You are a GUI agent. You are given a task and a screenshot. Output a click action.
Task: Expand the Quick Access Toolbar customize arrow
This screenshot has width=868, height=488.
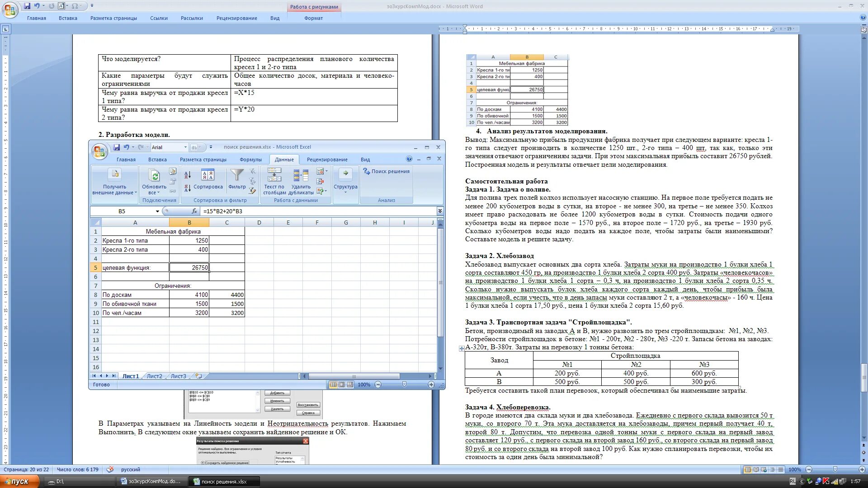point(92,6)
